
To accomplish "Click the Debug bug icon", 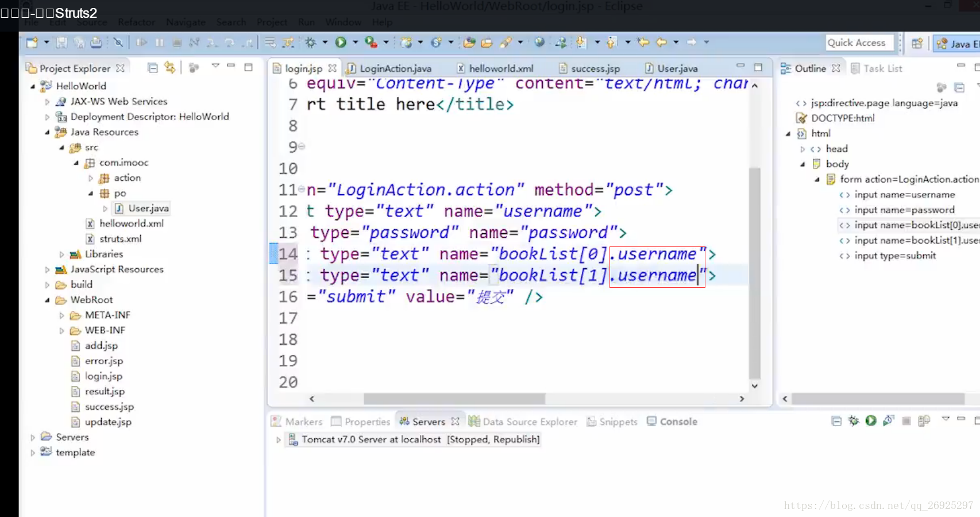I will click(311, 42).
